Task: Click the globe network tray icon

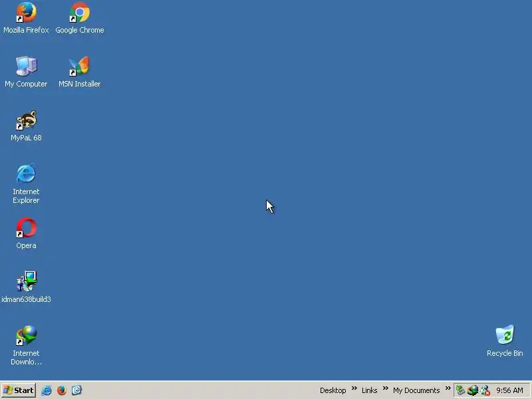Action: [x=473, y=390]
